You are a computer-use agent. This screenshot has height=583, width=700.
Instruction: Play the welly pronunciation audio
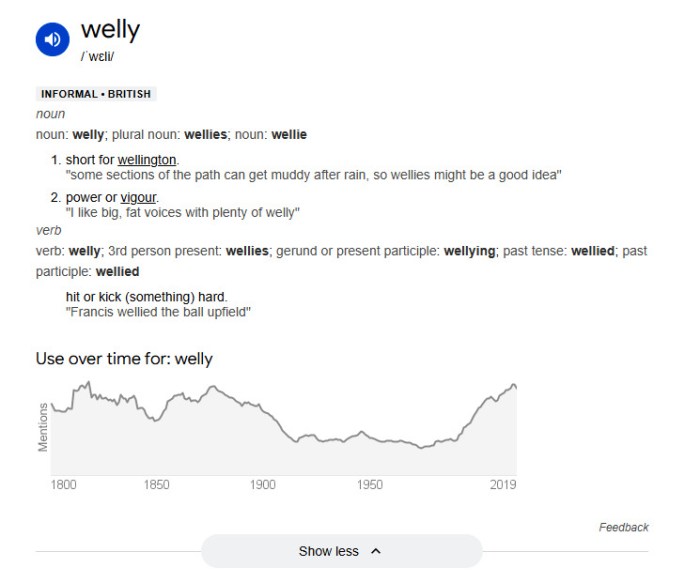[52, 40]
